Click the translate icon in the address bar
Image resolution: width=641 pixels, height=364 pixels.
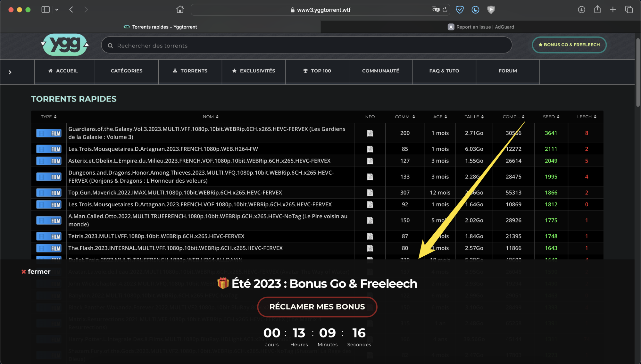point(435,10)
